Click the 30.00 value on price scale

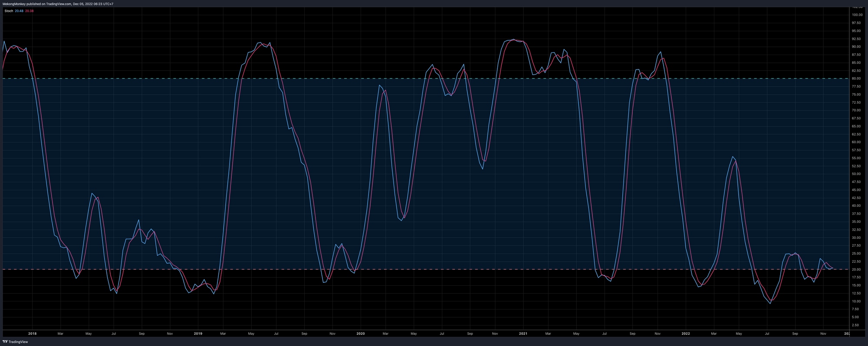pos(856,238)
